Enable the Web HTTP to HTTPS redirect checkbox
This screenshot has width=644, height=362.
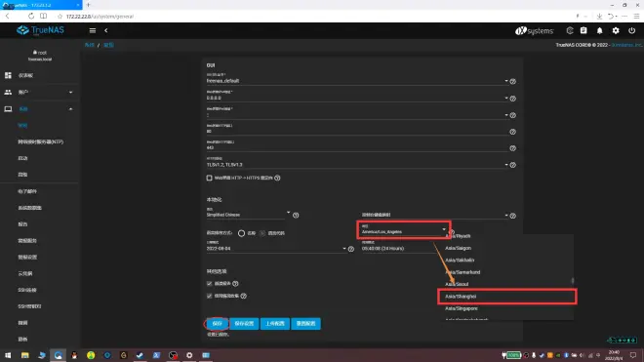click(210, 178)
